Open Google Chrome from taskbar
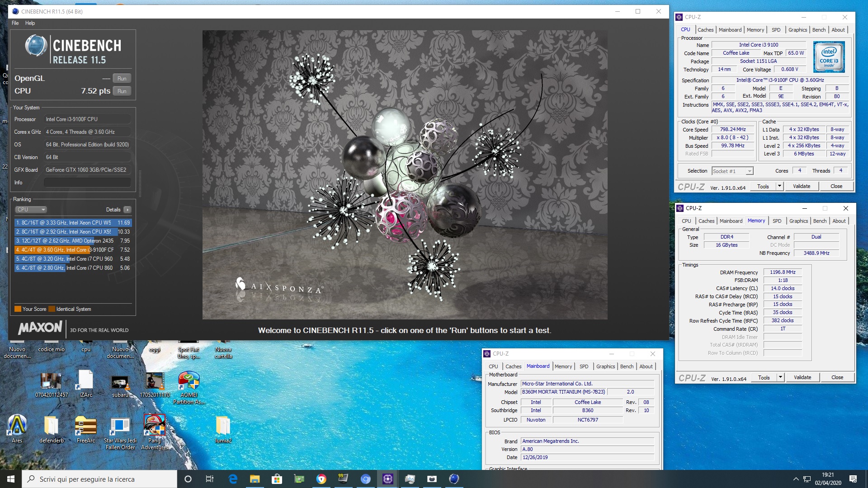Screen dimensions: 868x488 pyautogui.click(x=321, y=479)
